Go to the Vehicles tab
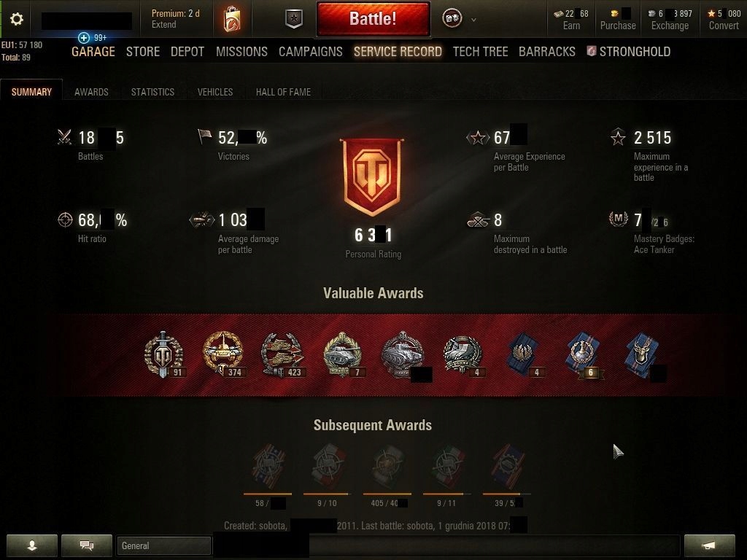Viewport: 747px width, 560px height. pyautogui.click(x=215, y=92)
